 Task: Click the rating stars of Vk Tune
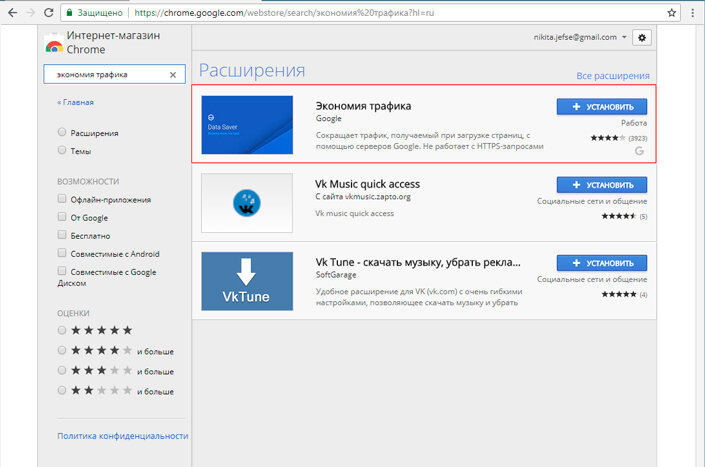pos(619,294)
